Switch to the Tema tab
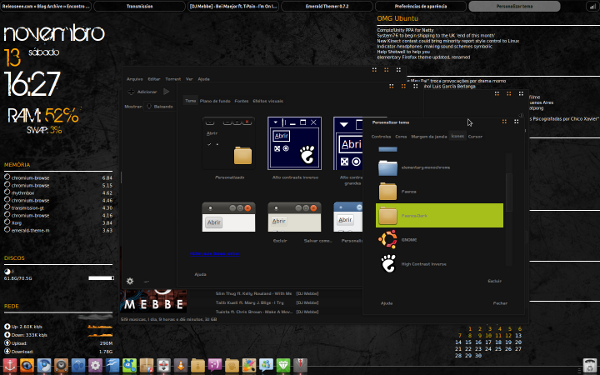Image resolution: width=600 pixels, height=375 pixels. (x=191, y=101)
